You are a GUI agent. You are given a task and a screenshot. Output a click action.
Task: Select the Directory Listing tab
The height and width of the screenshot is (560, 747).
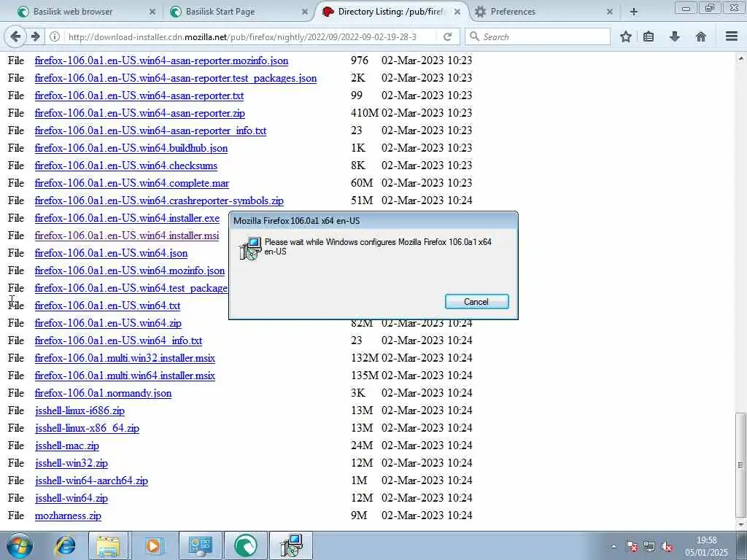coord(391,12)
